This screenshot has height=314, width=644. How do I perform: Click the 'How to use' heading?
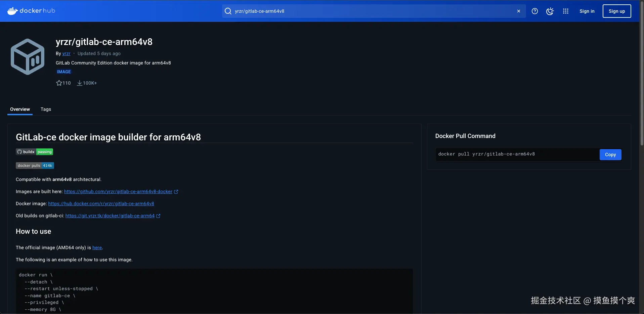[34, 231]
